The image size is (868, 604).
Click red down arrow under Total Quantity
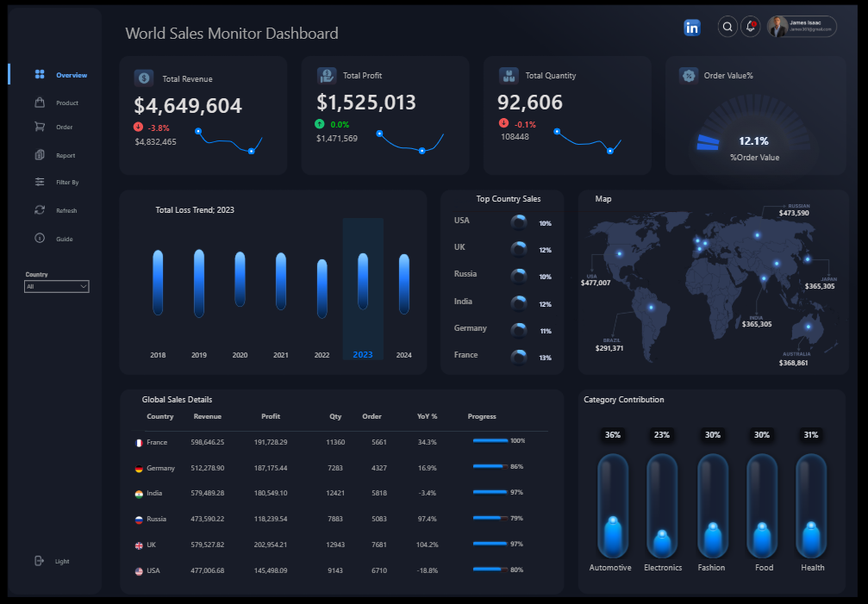tap(503, 123)
